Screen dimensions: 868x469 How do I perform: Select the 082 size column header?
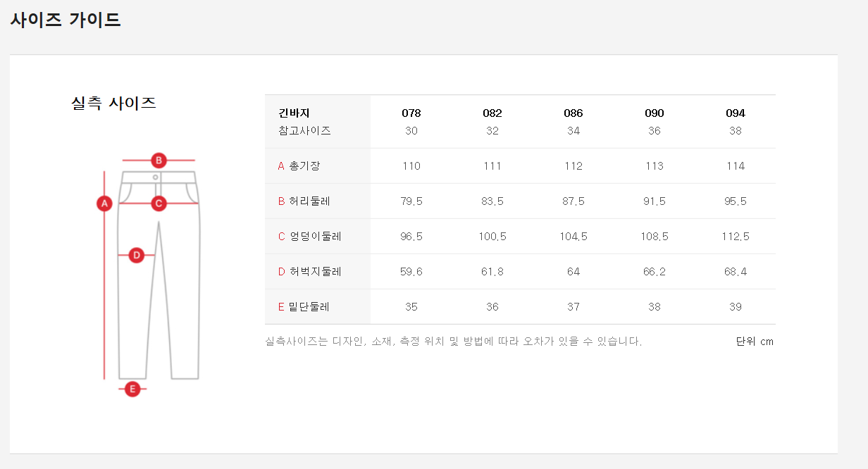coord(492,113)
